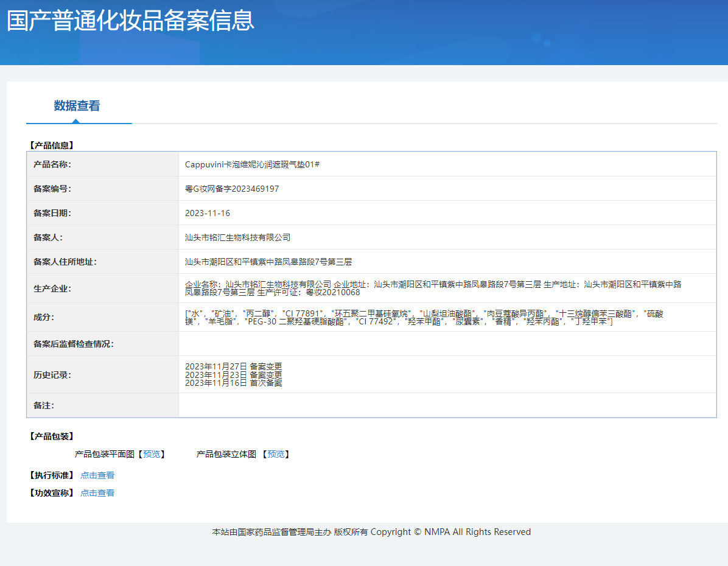728x566 pixels.
Task: Select the 数据查看 tab
Action: 77,106
